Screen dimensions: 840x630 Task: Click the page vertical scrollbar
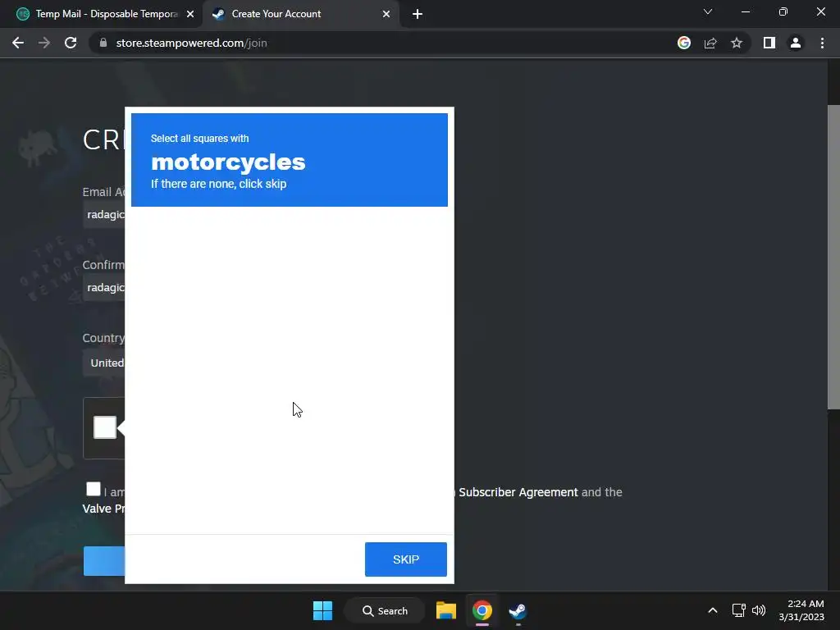tap(833, 257)
